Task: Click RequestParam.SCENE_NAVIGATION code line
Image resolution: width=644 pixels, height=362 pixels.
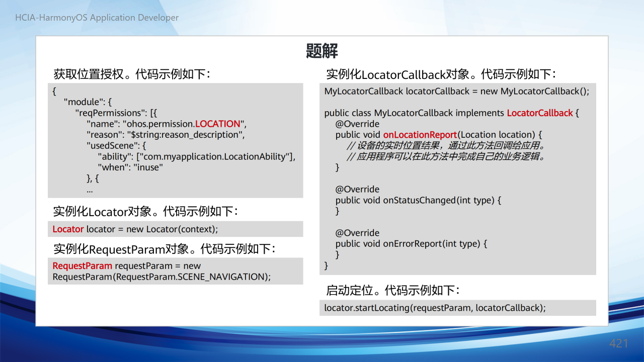Action: click(162, 277)
